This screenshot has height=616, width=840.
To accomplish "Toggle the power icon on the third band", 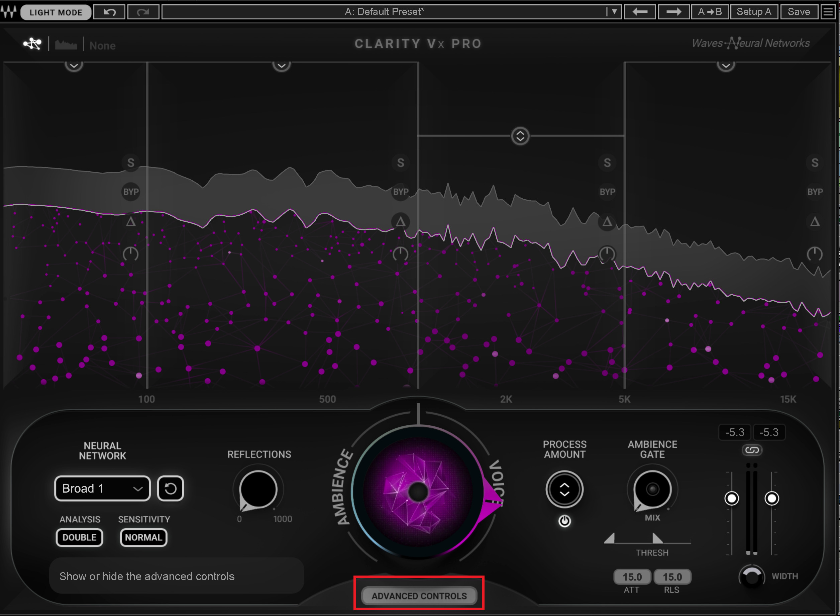I will [x=607, y=254].
